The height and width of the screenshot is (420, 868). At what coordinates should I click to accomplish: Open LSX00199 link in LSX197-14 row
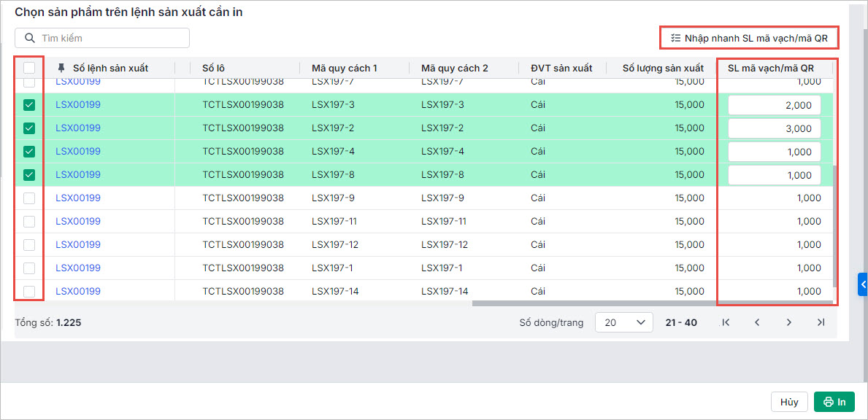coord(78,291)
